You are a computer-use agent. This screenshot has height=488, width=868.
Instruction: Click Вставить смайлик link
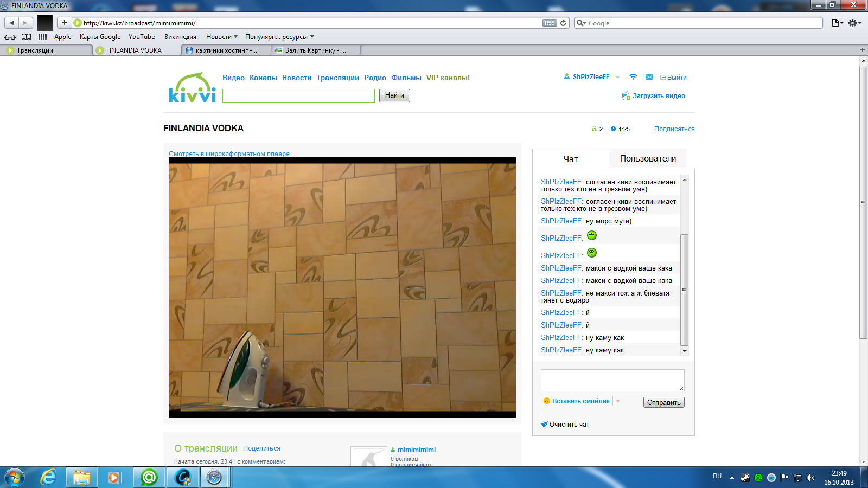point(581,401)
